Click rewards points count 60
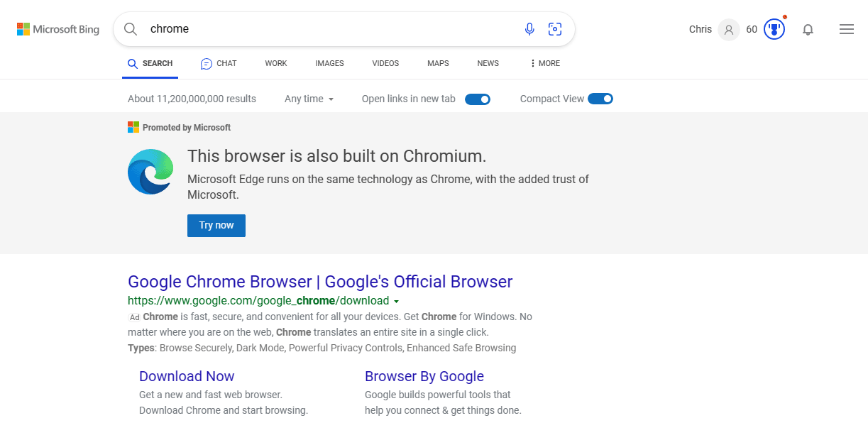This screenshot has width=868, height=423. (x=752, y=30)
